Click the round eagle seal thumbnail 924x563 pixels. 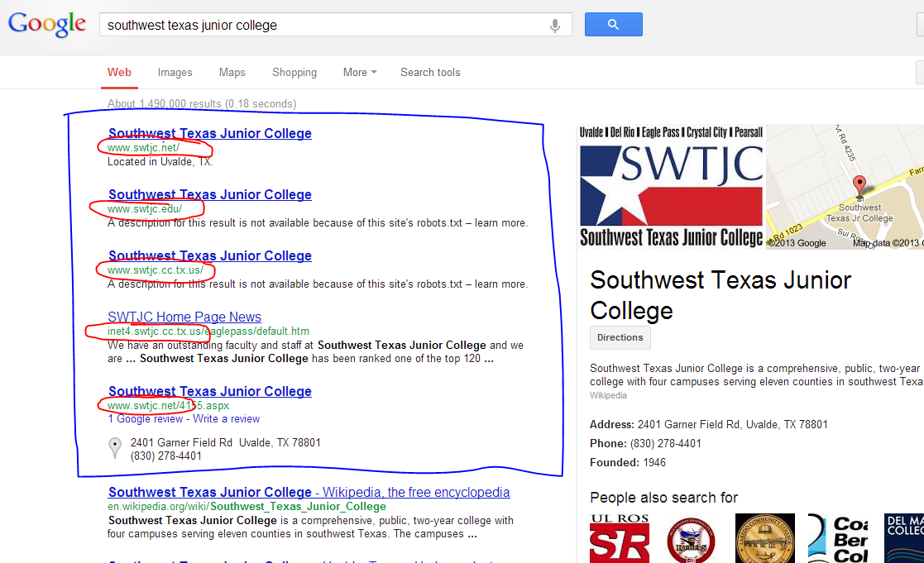pos(692,540)
